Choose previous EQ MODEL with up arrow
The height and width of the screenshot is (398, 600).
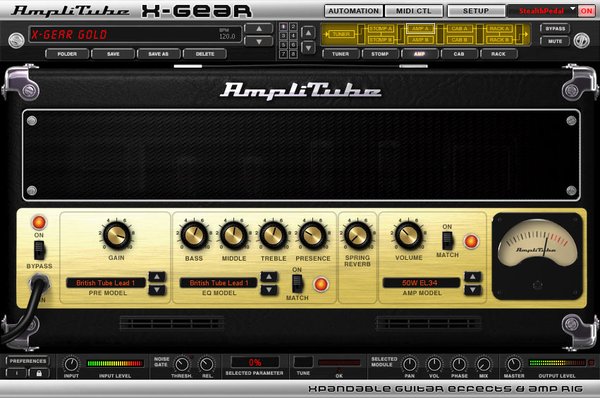(269, 276)
